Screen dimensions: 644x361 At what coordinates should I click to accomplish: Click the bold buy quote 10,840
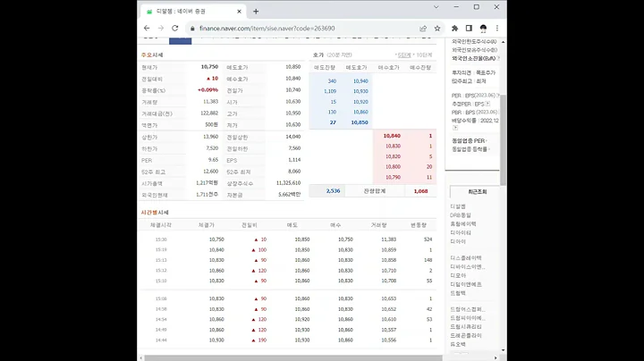(x=392, y=136)
